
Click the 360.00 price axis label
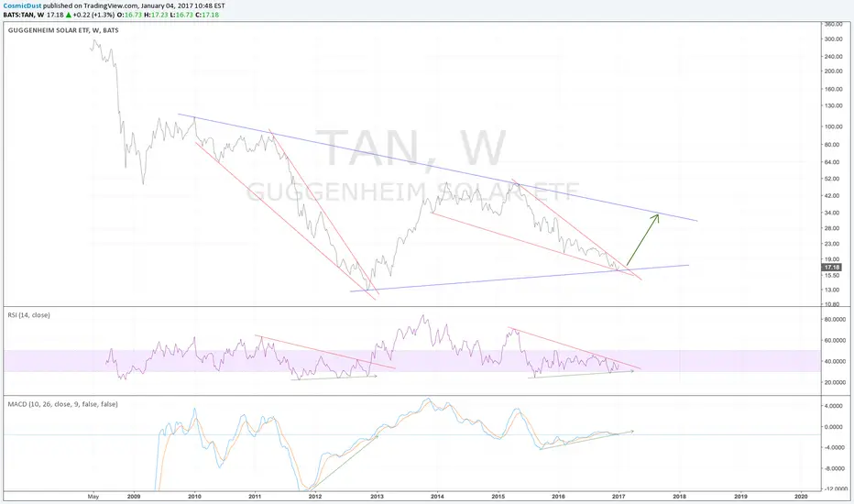834,25
